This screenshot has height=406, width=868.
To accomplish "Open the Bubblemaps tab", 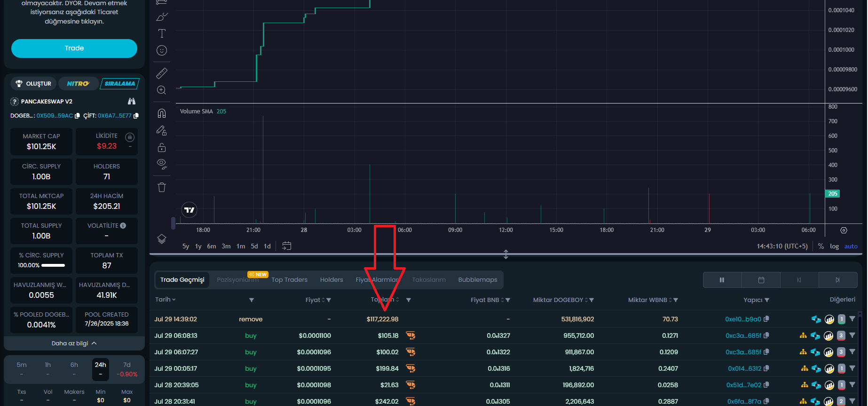I will click(477, 279).
